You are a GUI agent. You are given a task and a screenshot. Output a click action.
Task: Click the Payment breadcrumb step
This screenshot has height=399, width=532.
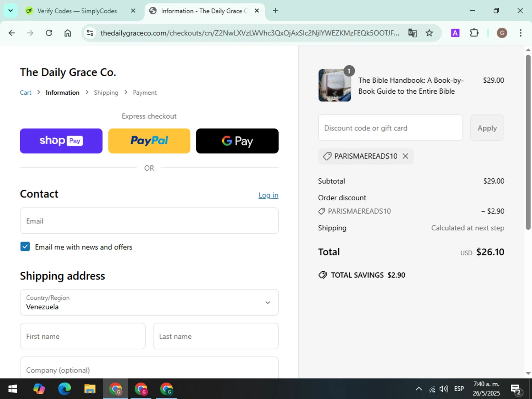pyautogui.click(x=145, y=93)
